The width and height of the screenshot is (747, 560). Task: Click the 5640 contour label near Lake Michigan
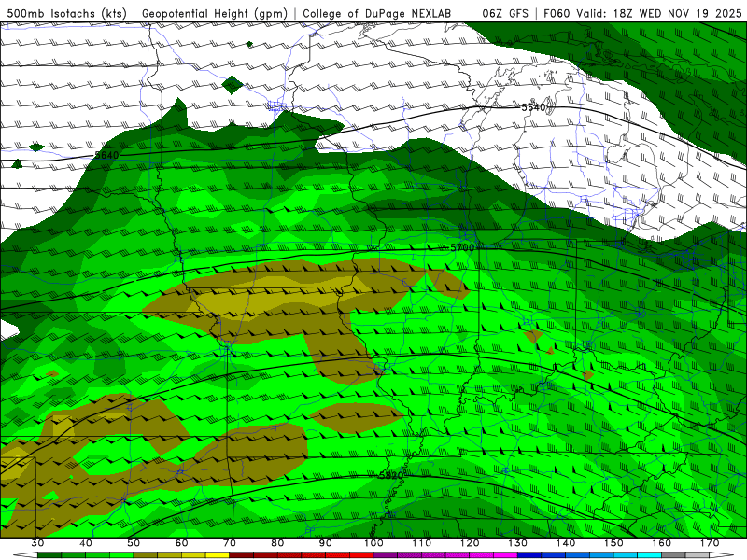533,107
